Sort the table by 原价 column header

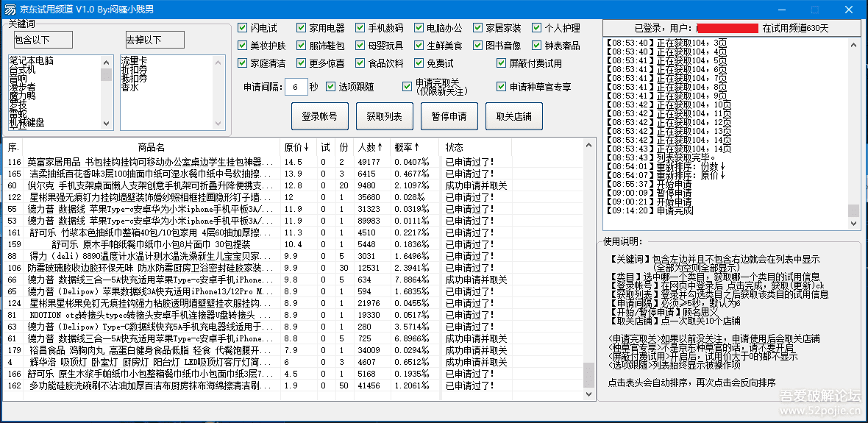coord(298,147)
